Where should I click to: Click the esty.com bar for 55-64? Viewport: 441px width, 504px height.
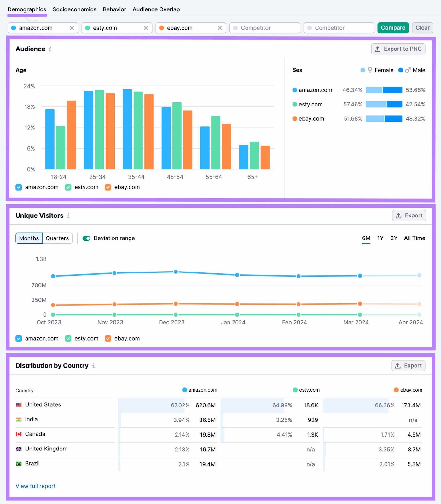pos(216,143)
